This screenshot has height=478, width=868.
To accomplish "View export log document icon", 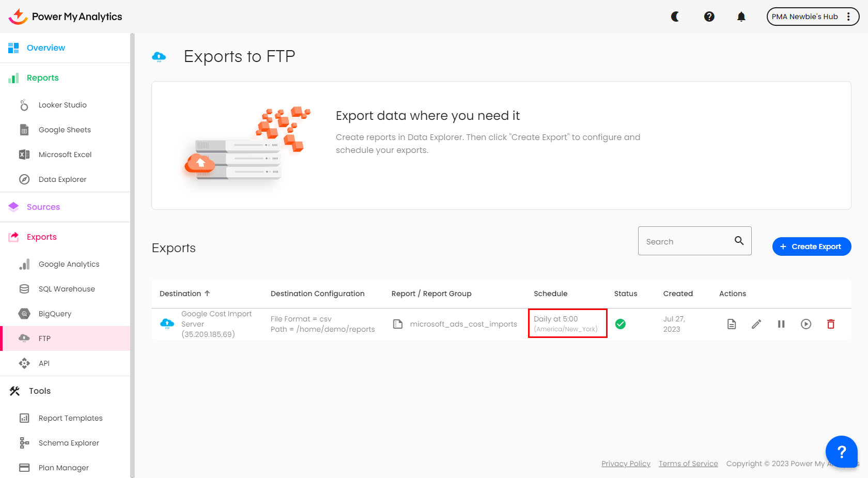I will coord(732,324).
